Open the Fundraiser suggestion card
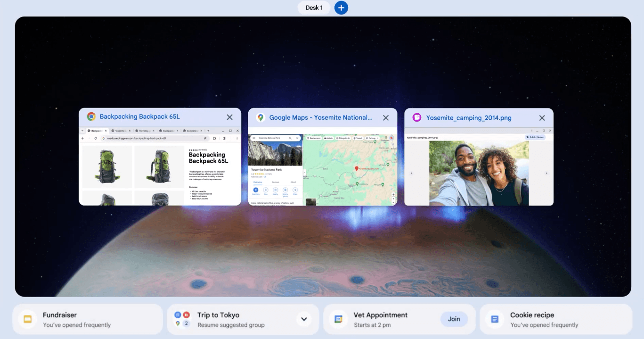Screen dimensions: 644x339 87,319
